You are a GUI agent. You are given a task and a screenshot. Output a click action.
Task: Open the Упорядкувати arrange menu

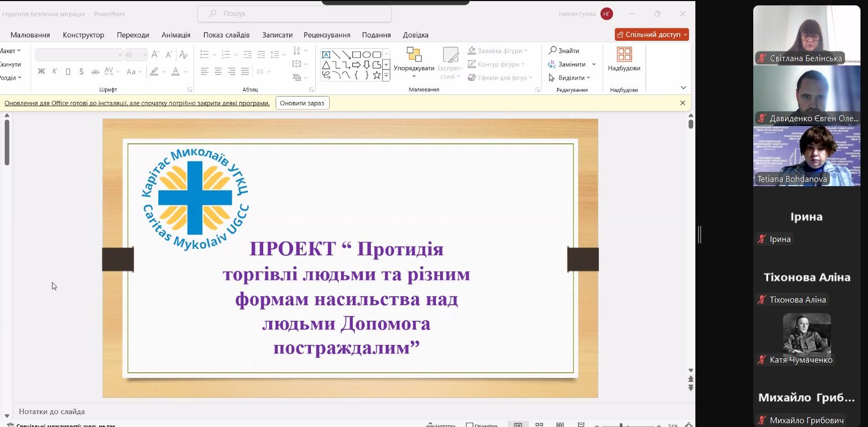coord(414,63)
